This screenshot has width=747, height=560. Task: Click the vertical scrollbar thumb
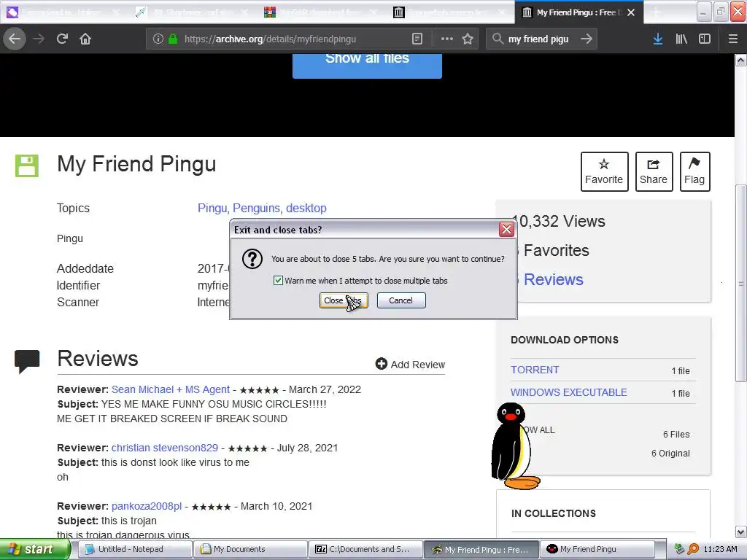click(741, 283)
